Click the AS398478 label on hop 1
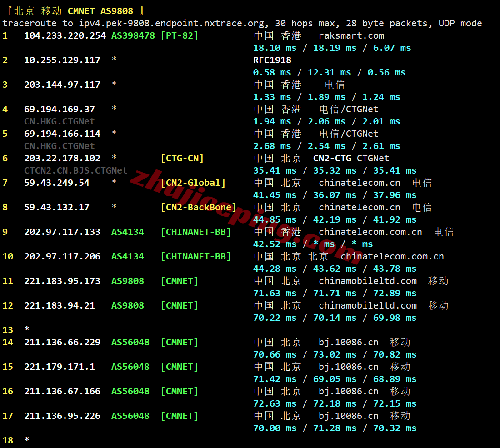 [x=133, y=36]
